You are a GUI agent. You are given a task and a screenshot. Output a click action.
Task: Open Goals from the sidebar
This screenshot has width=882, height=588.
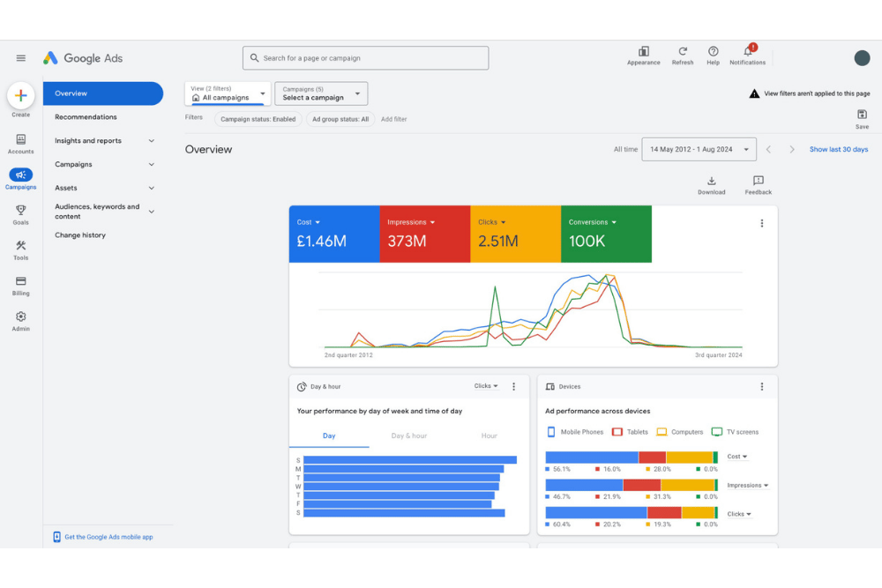(x=21, y=211)
